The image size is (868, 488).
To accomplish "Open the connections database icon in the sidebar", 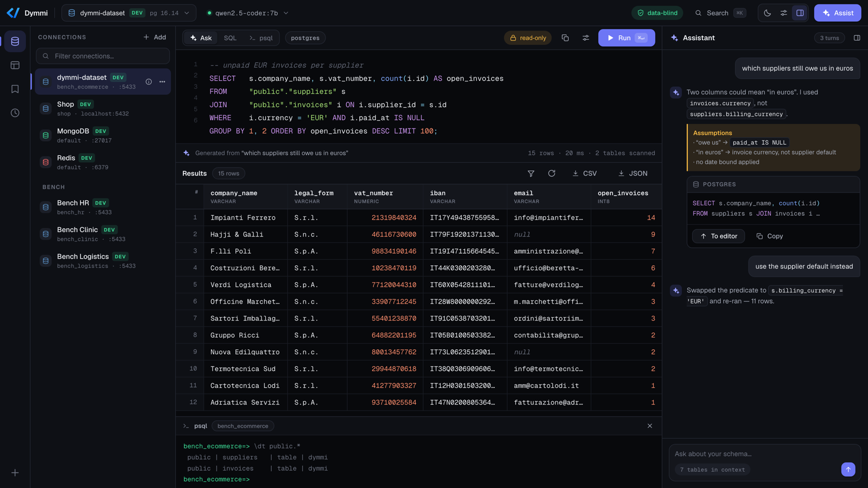I will [15, 41].
